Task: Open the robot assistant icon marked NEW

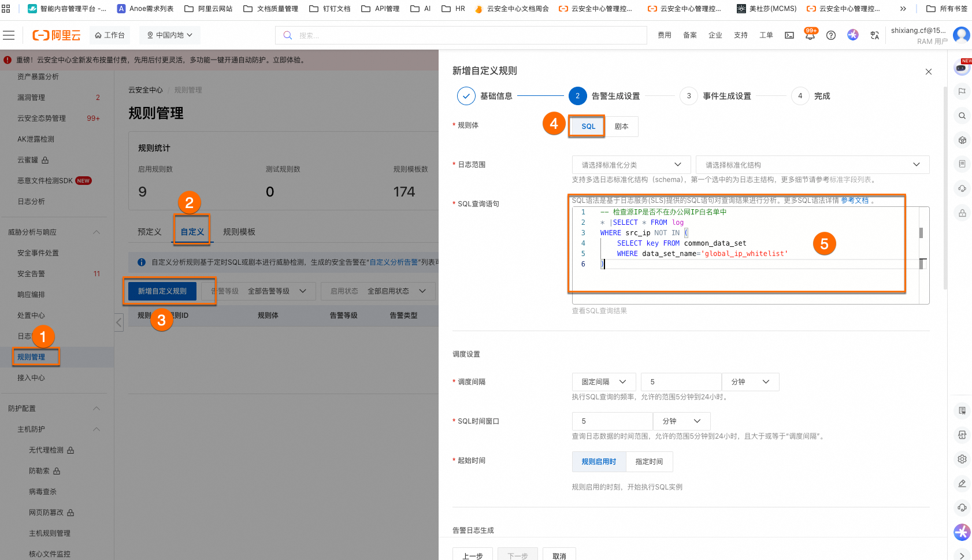Action: (x=962, y=67)
